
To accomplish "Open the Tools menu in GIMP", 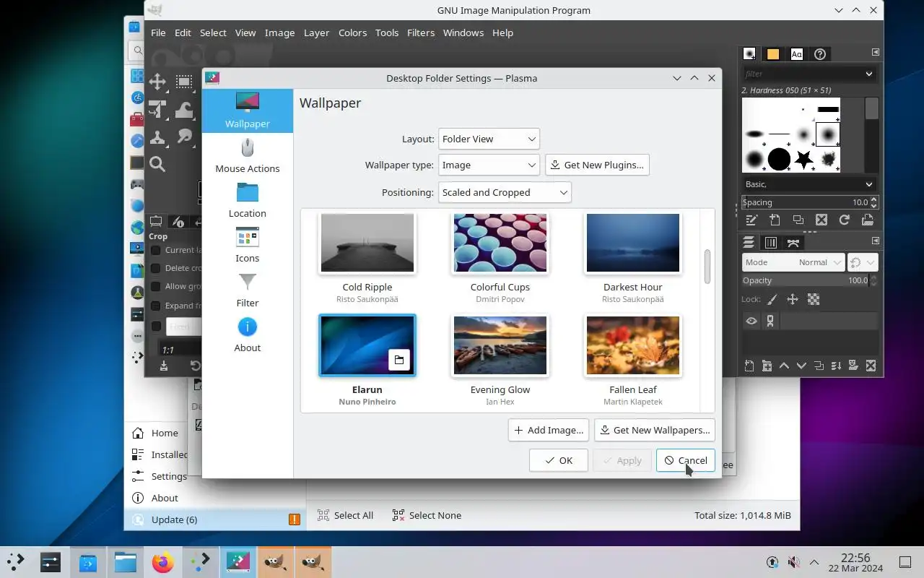I will (387, 33).
